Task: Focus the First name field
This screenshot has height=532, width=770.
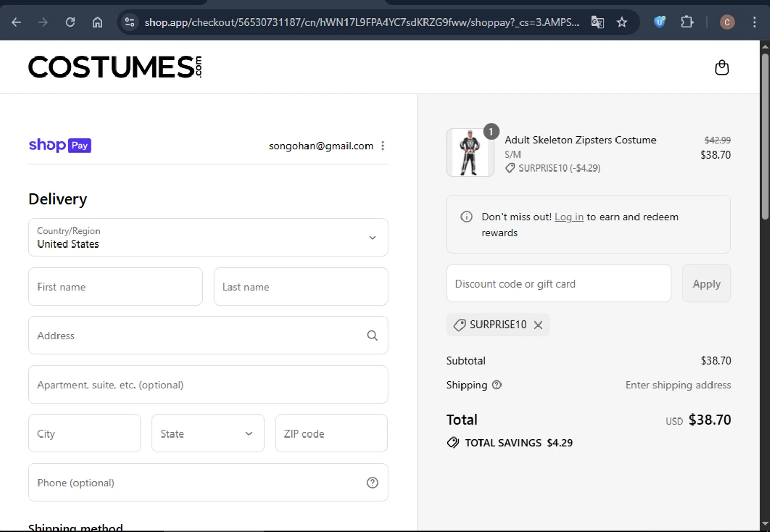Action: click(x=115, y=287)
